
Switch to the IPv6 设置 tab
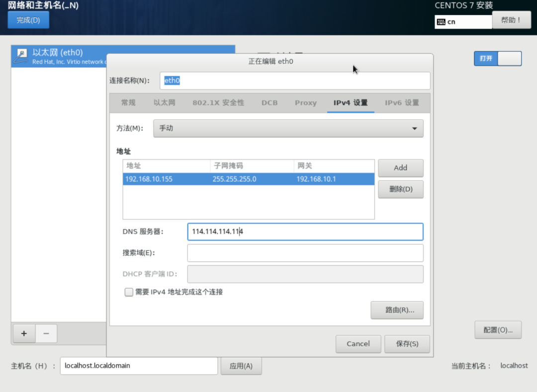[402, 103]
